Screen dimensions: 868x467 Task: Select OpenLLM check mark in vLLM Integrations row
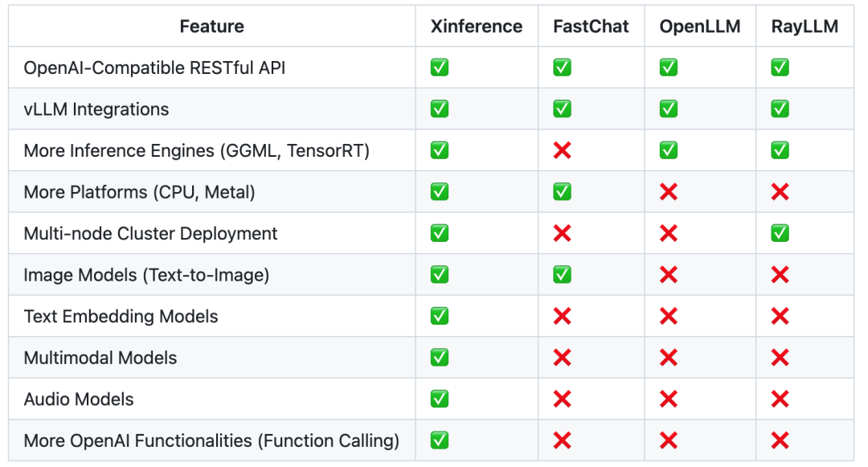click(x=668, y=109)
